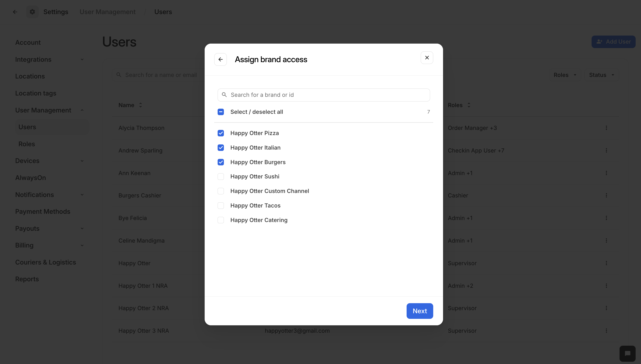Toggle the Select / deselect all checkbox

tap(221, 112)
